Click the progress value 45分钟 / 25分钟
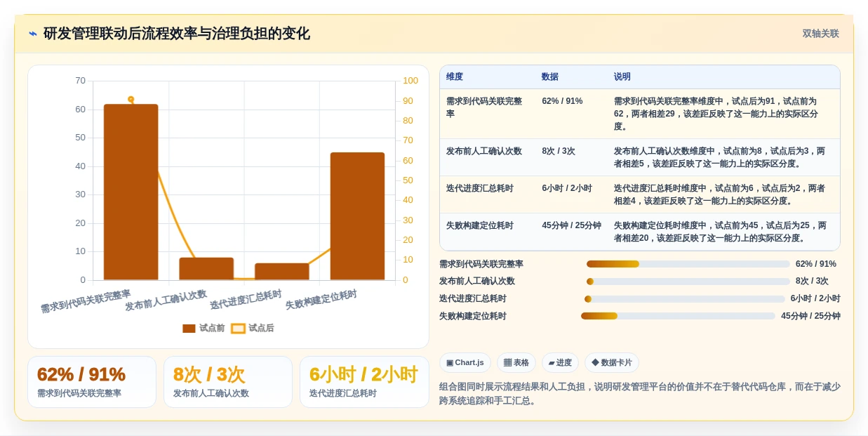Image resolution: width=868 pixels, height=436 pixels. [x=810, y=316]
